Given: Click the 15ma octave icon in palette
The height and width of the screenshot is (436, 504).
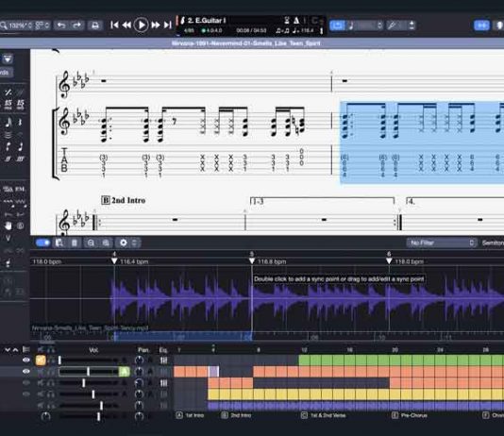Looking at the screenshot, I should (x=8, y=104).
